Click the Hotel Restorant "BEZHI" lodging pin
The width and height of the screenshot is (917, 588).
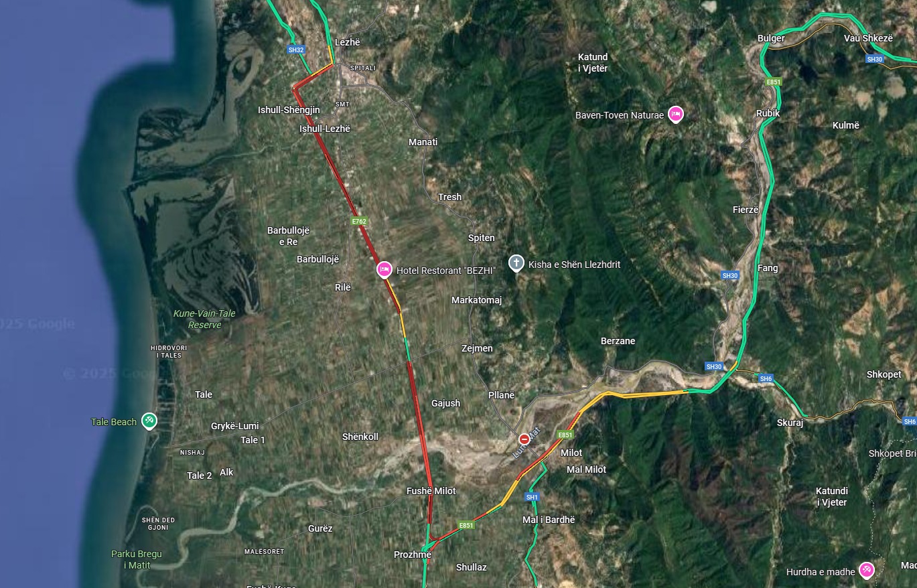coord(384,270)
